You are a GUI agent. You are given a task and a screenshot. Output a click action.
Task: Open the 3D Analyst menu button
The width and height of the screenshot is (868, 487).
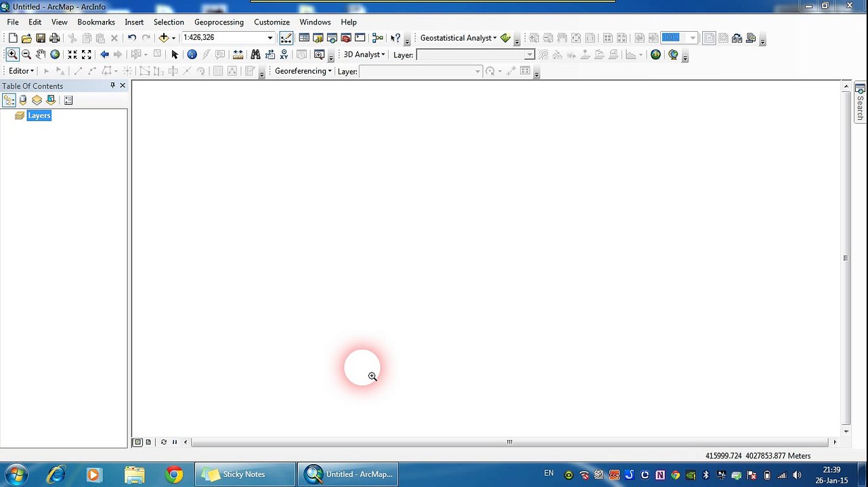click(364, 55)
